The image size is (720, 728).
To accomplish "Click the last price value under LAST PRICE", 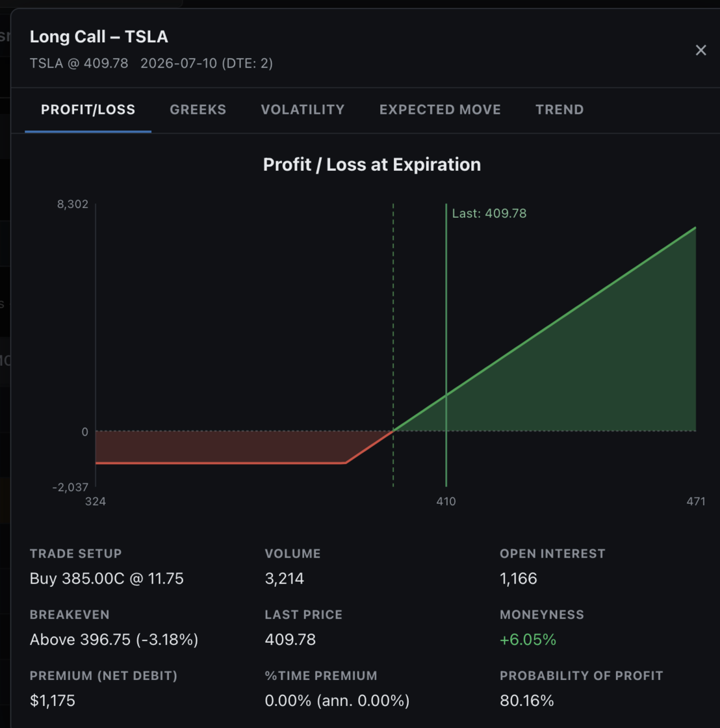I will click(x=290, y=640).
